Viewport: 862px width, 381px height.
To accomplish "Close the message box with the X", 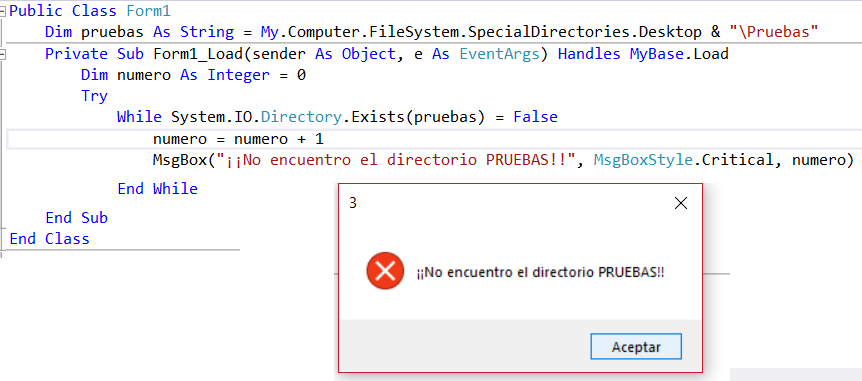I will click(x=681, y=203).
